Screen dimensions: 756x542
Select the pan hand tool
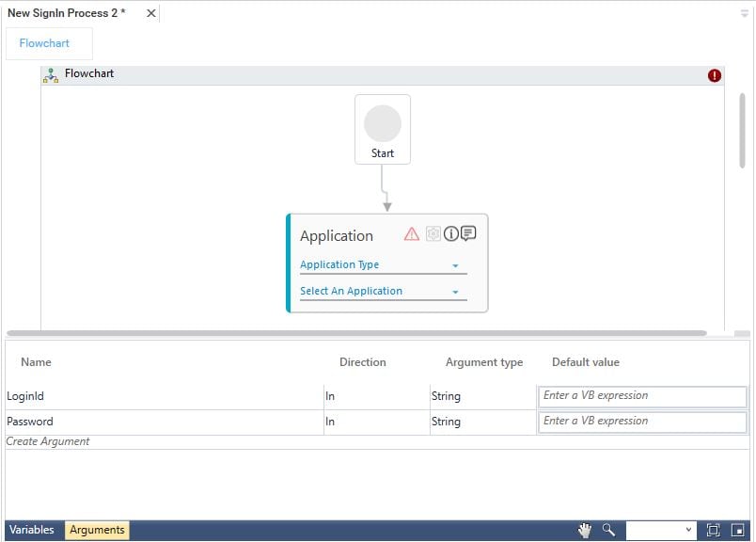tap(585, 531)
